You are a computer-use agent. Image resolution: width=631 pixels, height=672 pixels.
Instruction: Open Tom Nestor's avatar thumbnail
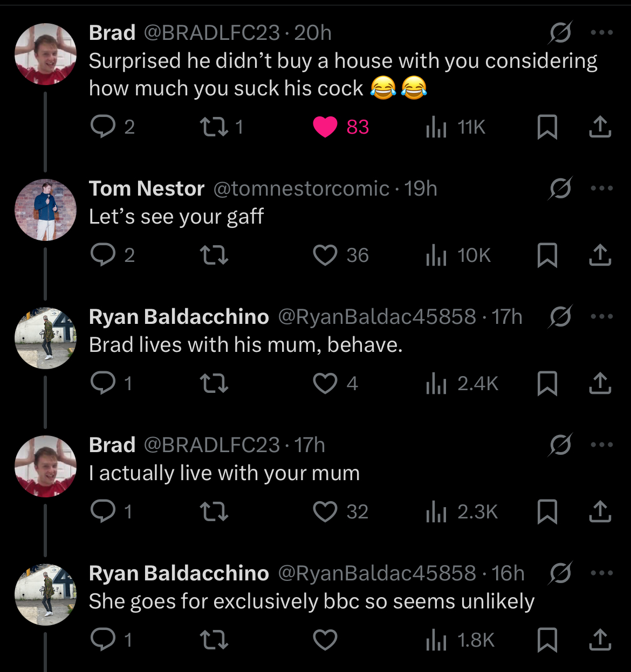(x=45, y=209)
